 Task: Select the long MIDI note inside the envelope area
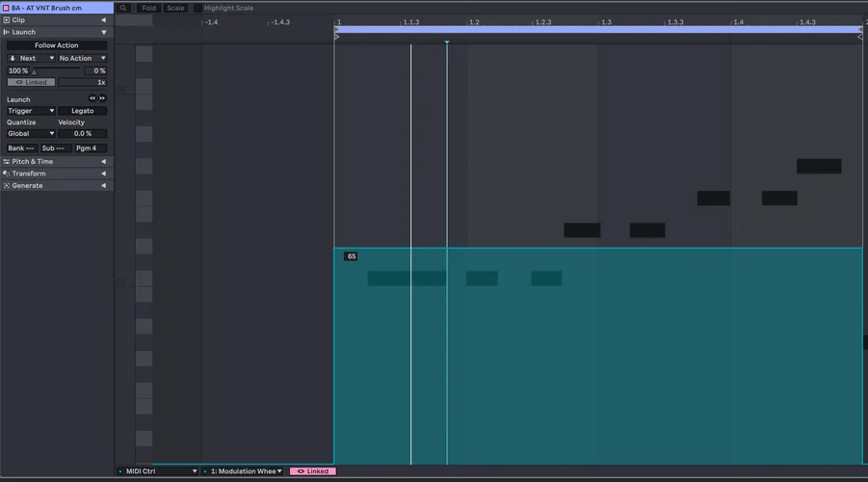pyautogui.click(x=407, y=279)
